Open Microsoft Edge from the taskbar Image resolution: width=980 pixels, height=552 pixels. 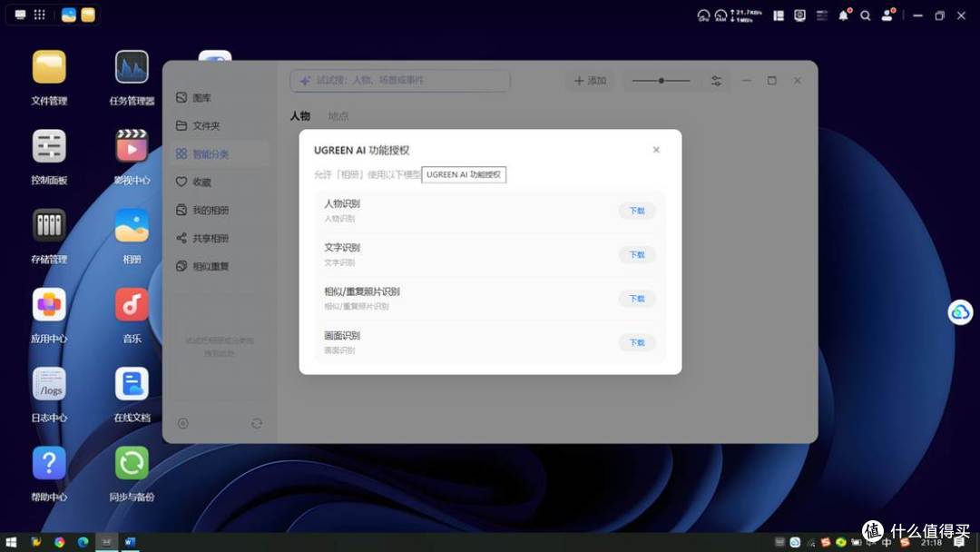(83, 542)
